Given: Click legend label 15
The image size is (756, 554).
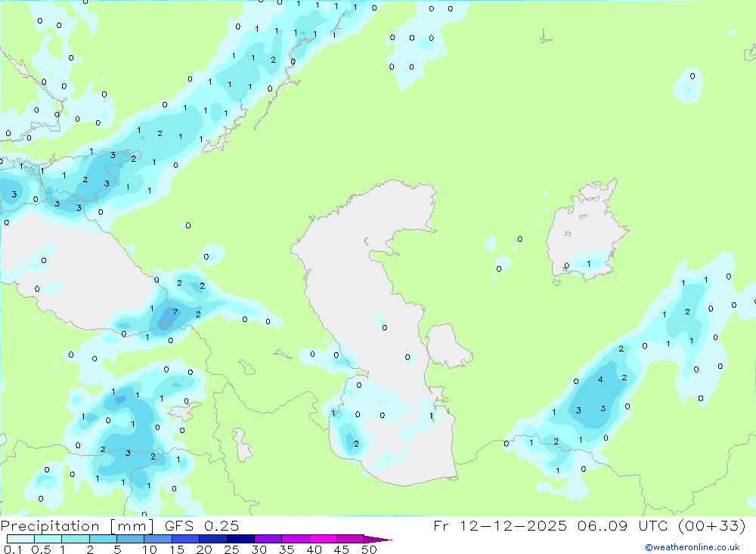Looking at the screenshot, I should (177, 549).
